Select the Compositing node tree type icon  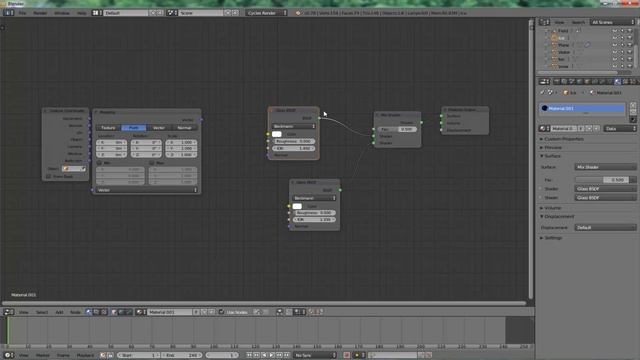point(96,312)
